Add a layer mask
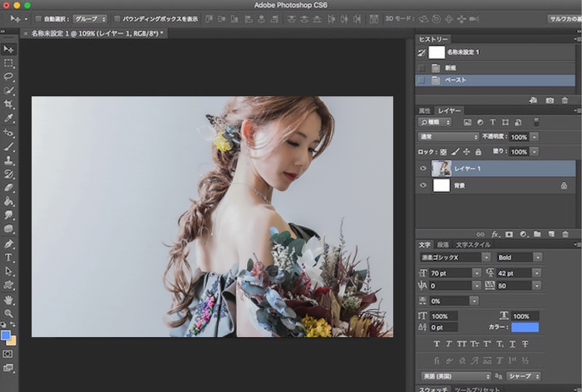This screenshot has height=392, width=582. pyautogui.click(x=509, y=234)
